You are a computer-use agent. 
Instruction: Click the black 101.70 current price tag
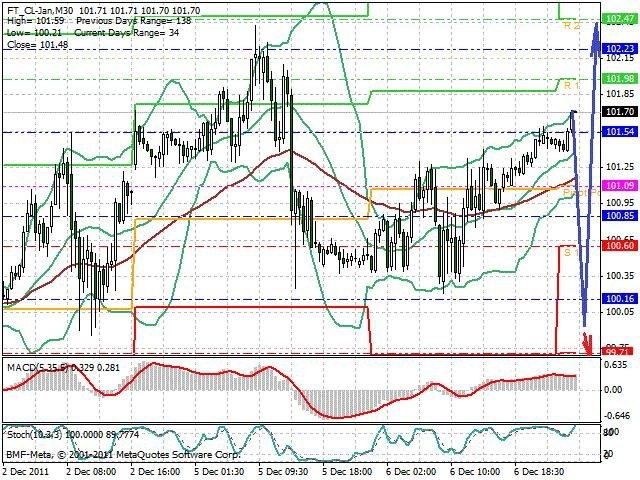[x=620, y=111]
